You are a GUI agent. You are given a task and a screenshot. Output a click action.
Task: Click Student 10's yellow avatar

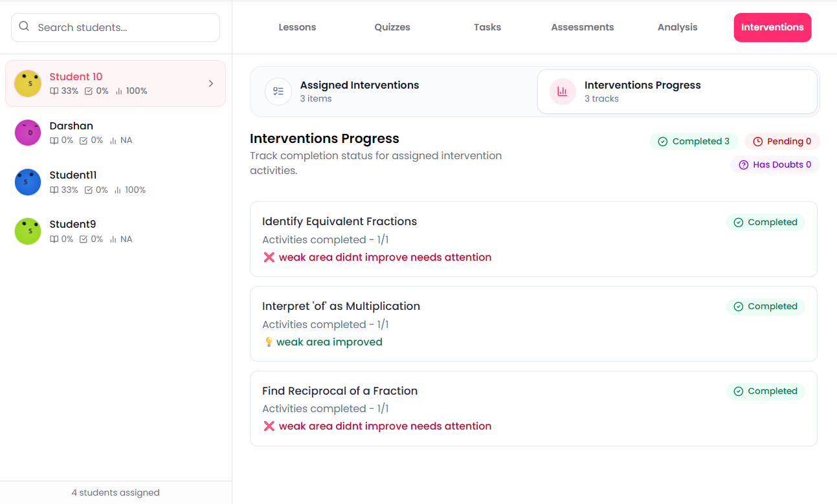click(28, 83)
